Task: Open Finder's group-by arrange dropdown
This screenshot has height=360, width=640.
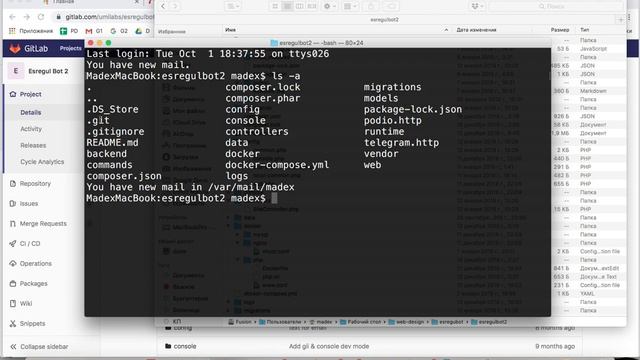Action: [349, 6]
